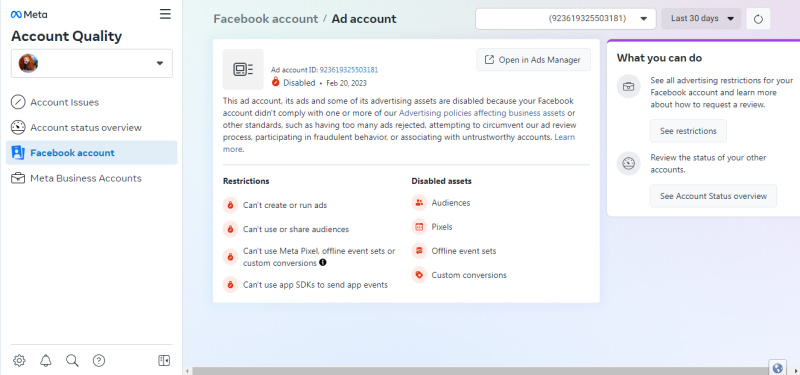Open the Last 30 days date dropdown

point(702,18)
